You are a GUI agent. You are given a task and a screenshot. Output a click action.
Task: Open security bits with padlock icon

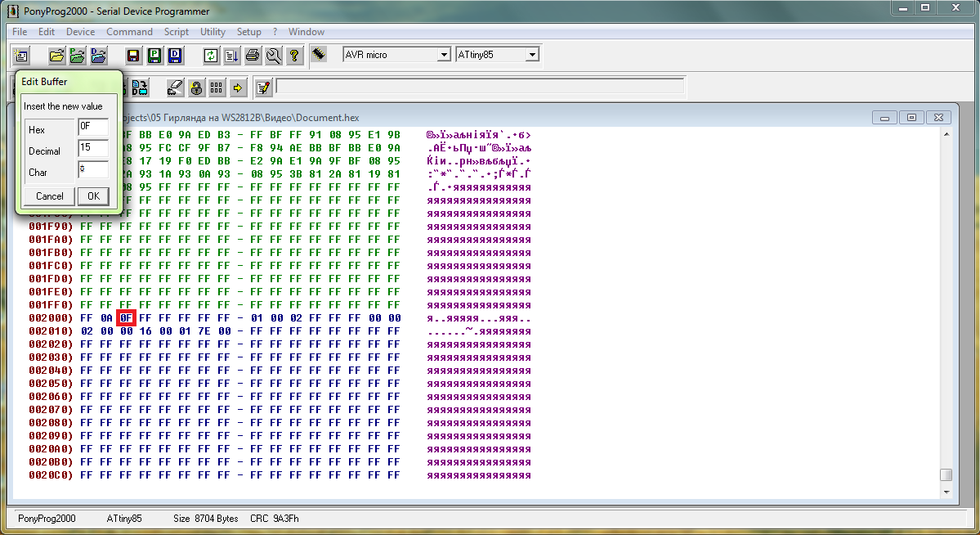(196, 88)
